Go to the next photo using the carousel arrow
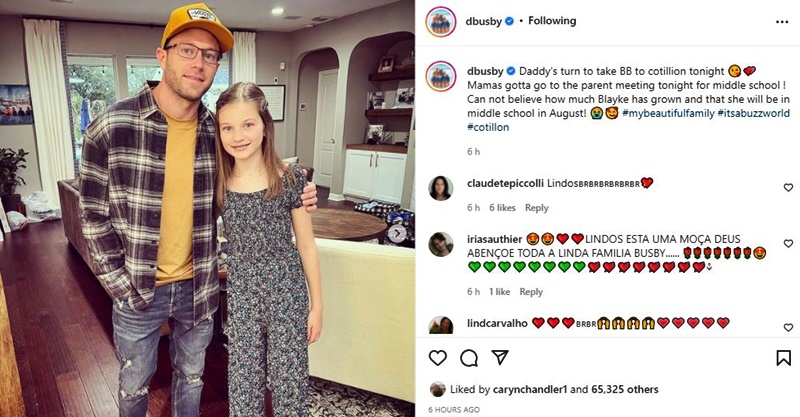 click(x=397, y=233)
